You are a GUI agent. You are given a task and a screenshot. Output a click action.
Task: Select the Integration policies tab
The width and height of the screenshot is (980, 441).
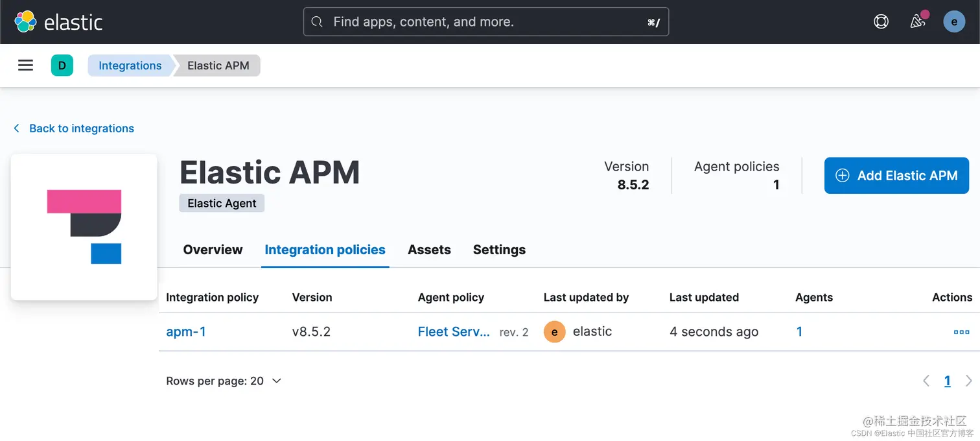pos(325,250)
